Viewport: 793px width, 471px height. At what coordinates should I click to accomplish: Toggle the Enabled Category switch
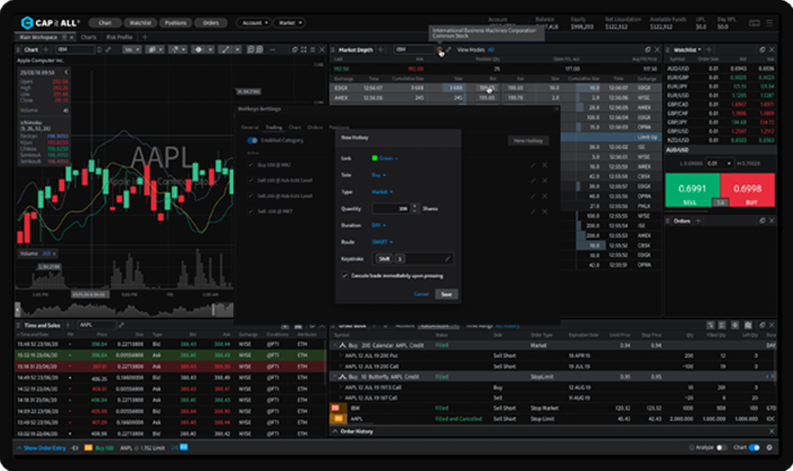tap(253, 141)
